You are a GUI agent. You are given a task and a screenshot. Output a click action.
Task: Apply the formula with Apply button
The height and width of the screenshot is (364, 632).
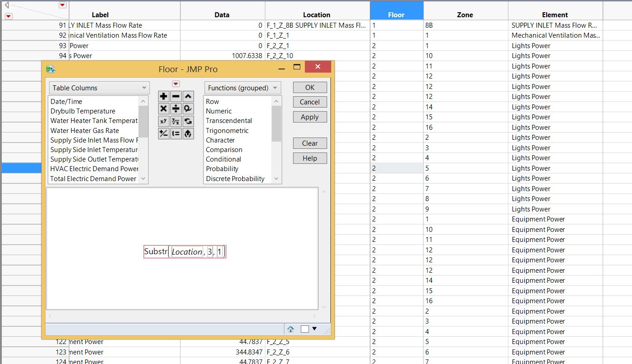(310, 117)
